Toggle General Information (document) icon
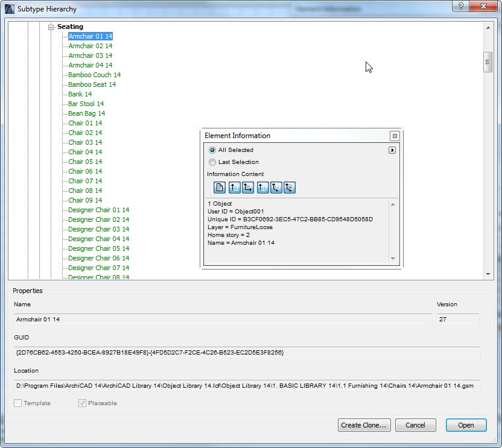The image size is (502, 448). 220,187
